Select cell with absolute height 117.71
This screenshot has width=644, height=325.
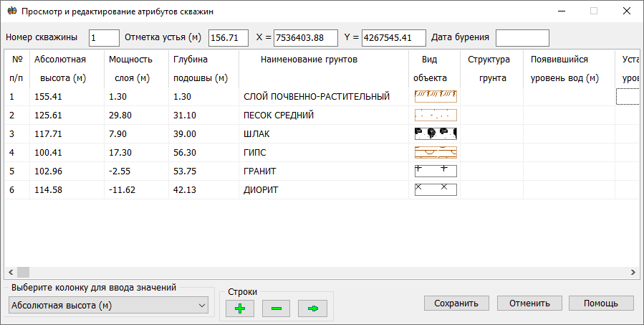[x=67, y=133]
